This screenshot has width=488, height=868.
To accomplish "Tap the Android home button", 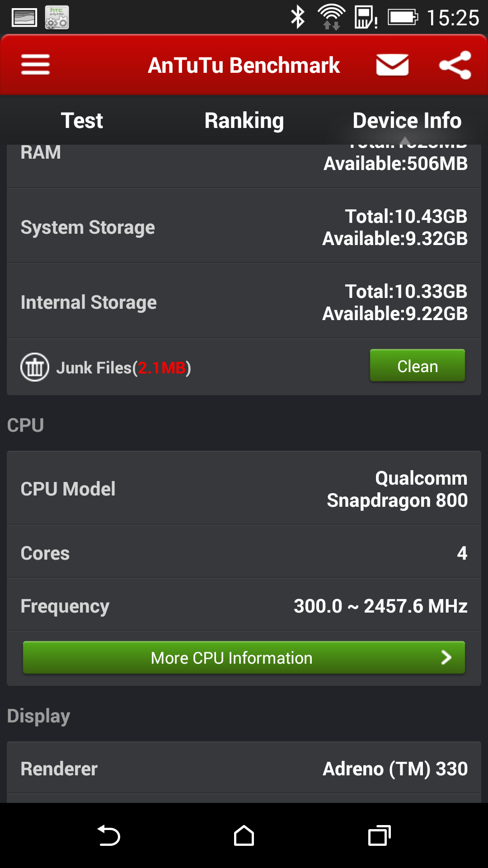I will [244, 835].
